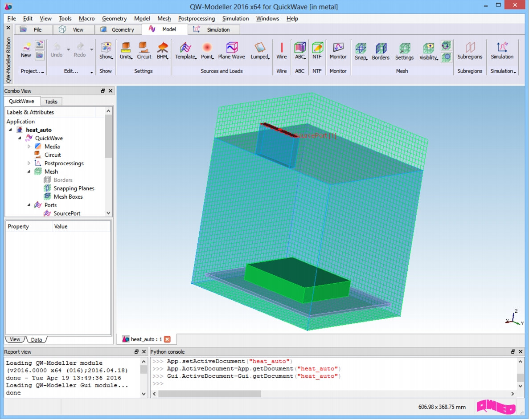Open the Tools menu

pos(65,19)
